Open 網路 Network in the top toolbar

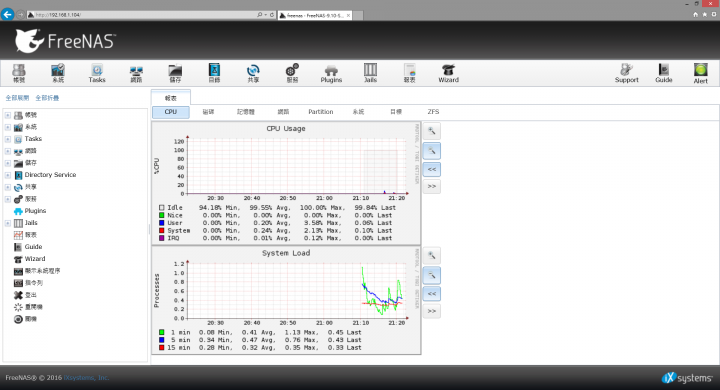point(136,73)
